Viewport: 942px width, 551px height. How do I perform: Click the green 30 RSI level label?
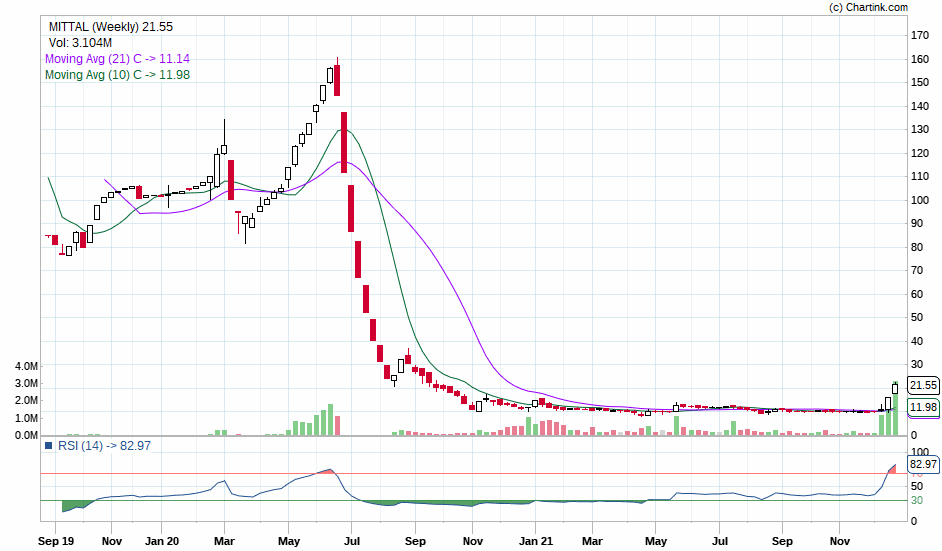click(x=917, y=500)
